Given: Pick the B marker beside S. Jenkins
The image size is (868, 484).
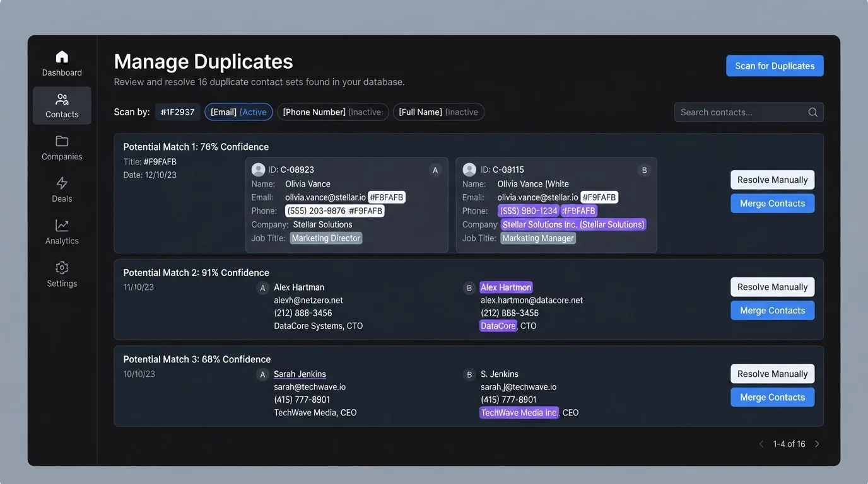Looking at the screenshot, I should coord(469,375).
